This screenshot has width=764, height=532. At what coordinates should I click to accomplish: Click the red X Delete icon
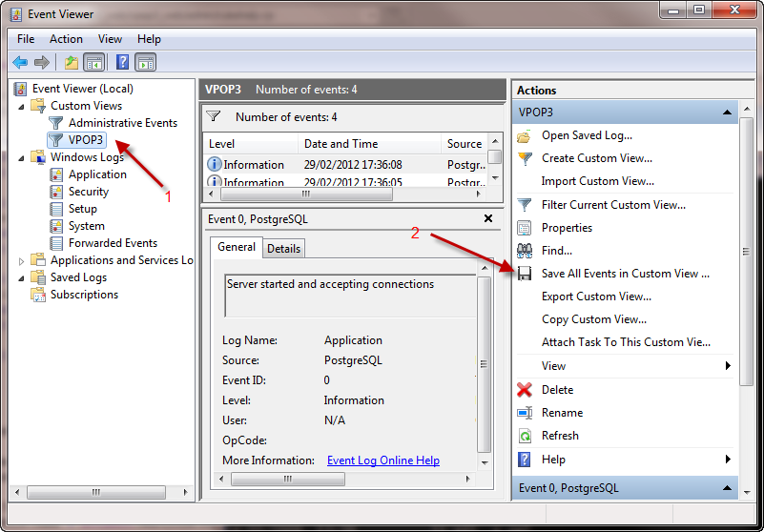(525, 390)
